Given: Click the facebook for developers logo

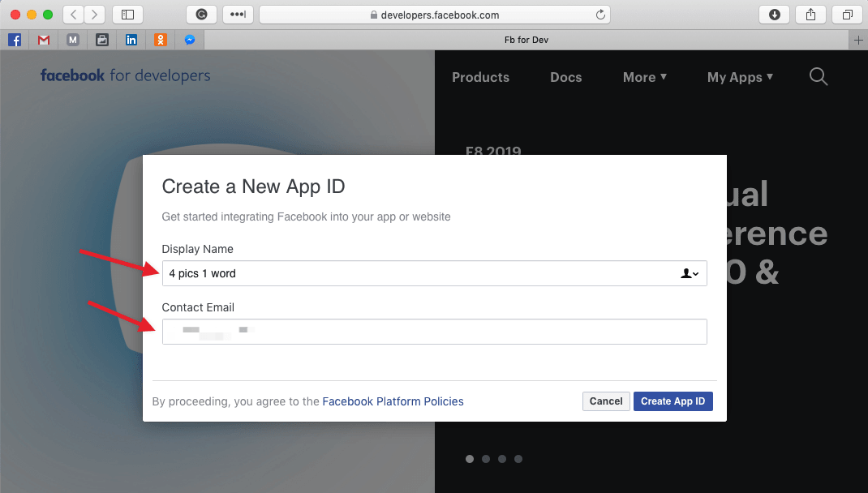Looking at the screenshot, I should pos(125,75).
